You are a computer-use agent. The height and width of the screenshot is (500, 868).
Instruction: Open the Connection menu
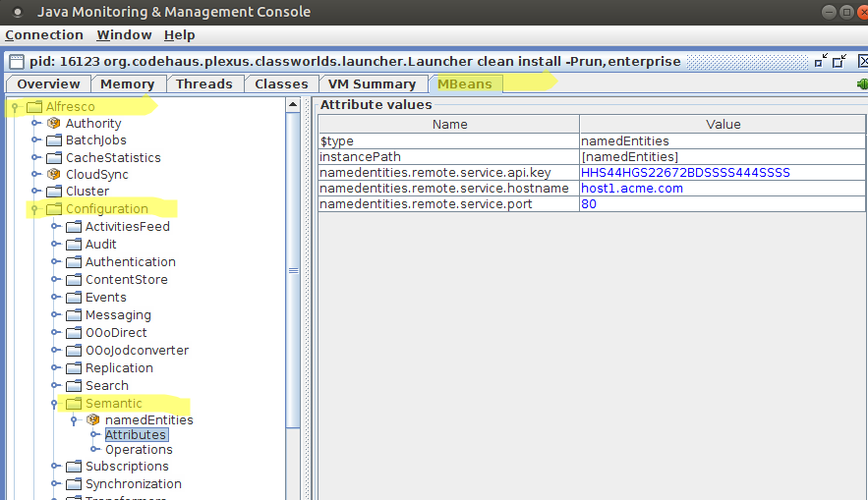pos(44,35)
